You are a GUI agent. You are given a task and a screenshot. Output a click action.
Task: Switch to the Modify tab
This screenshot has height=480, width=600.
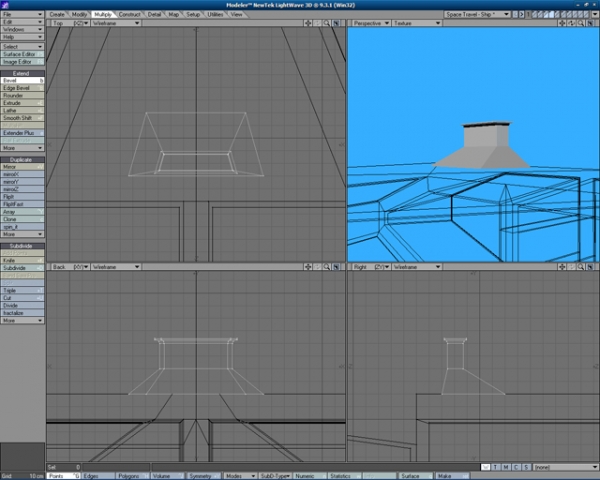click(x=79, y=14)
